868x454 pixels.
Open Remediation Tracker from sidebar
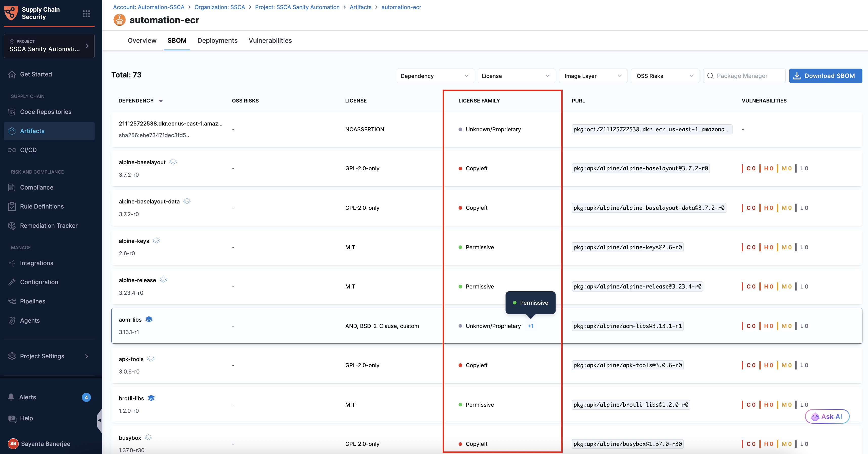[49, 226]
